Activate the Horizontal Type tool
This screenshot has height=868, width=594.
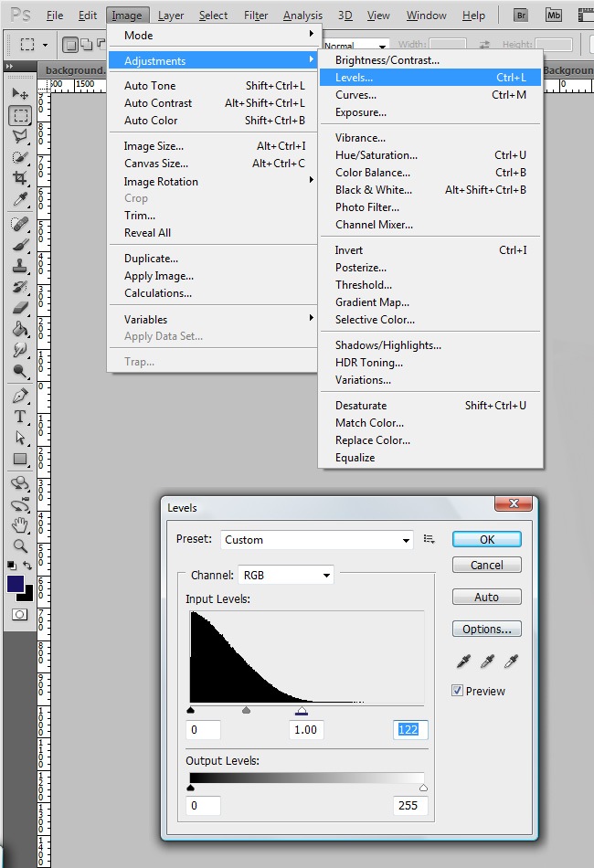20,417
